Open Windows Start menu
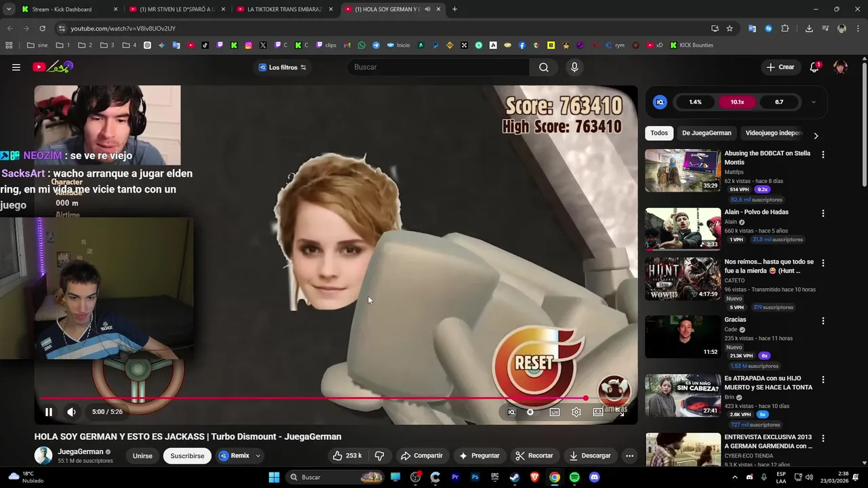The height and width of the screenshot is (488, 868). (x=274, y=477)
